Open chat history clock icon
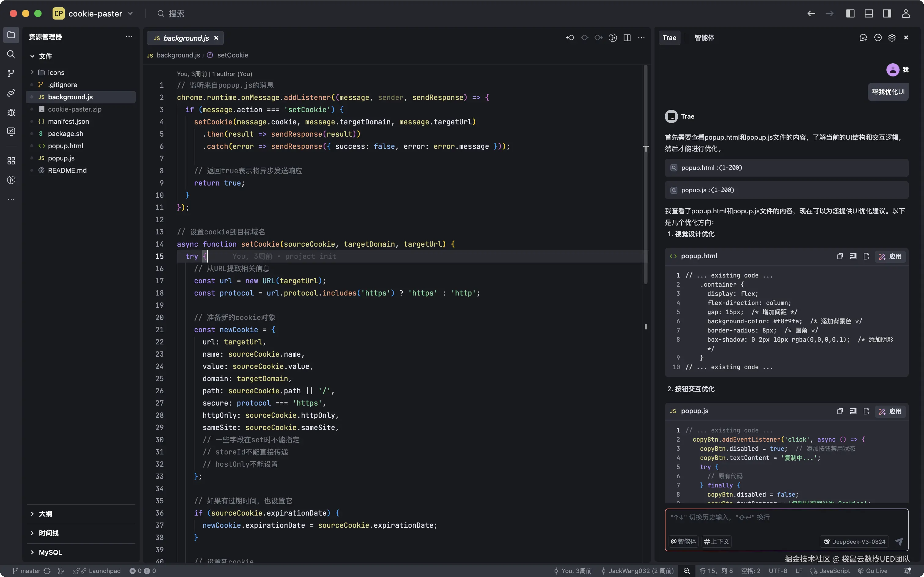 tap(878, 38)
